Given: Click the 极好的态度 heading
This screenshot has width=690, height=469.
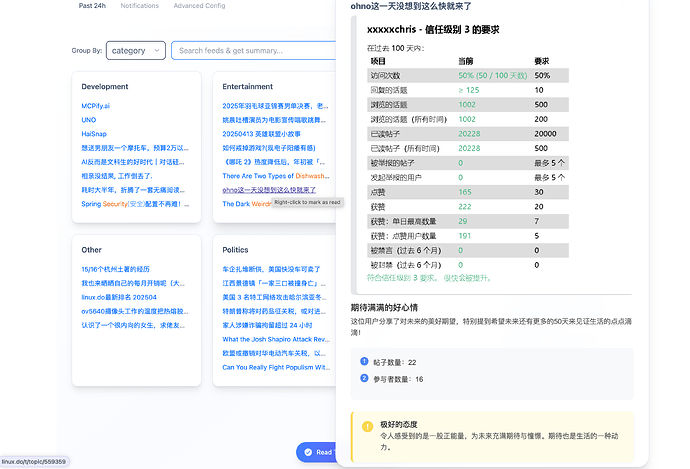Looking at the screenshot, I should [x=399, y=425].
